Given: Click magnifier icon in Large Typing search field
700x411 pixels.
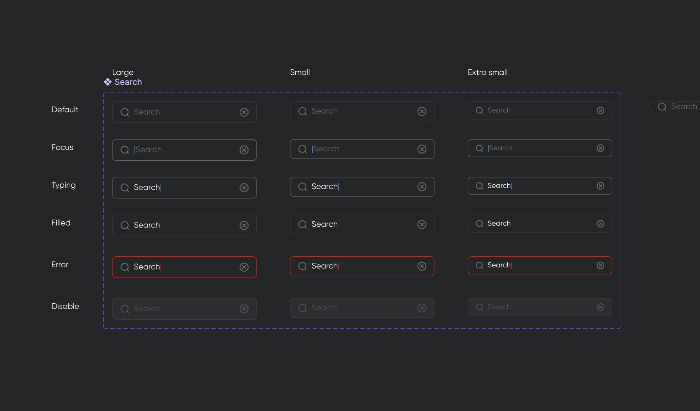Looking at the screenshot, I should [x=125, y=188].
